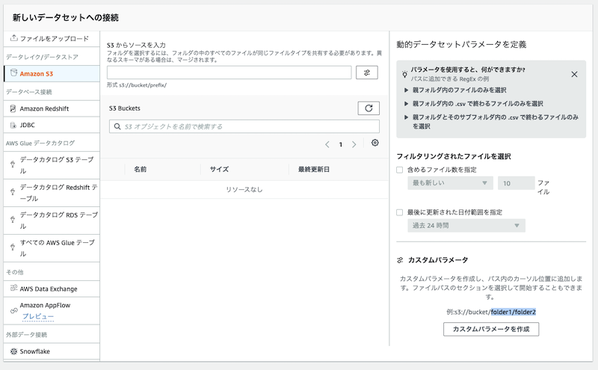
Task: Click the custom parameter icon beside カスタムパラメータ
Action: coord(400,260)
